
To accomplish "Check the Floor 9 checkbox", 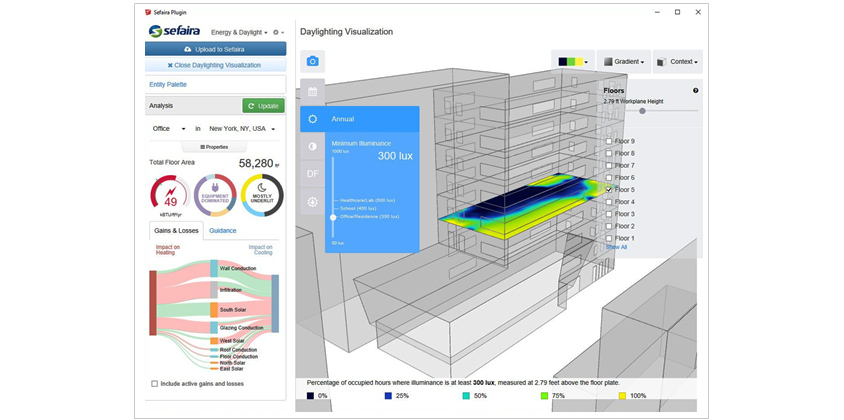I will tap(609, 141).
